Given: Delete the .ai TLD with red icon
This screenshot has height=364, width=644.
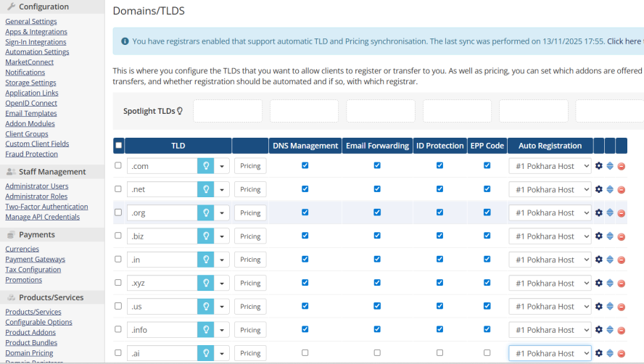Looking at the screenshot, I should pyautogui.click(x=622, y=353).
